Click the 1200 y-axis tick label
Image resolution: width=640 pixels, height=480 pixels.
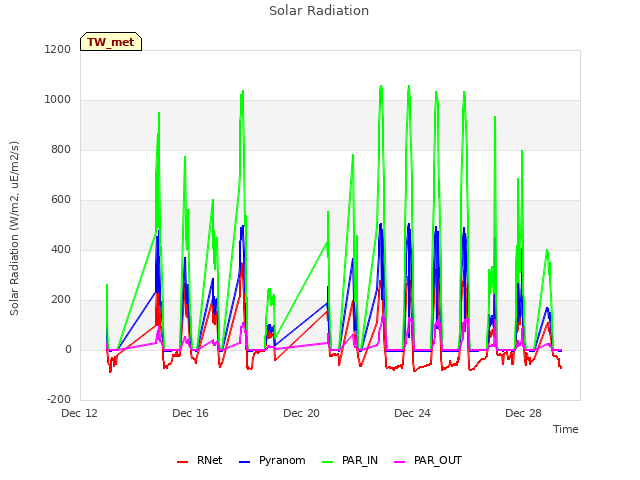point(58,49)
